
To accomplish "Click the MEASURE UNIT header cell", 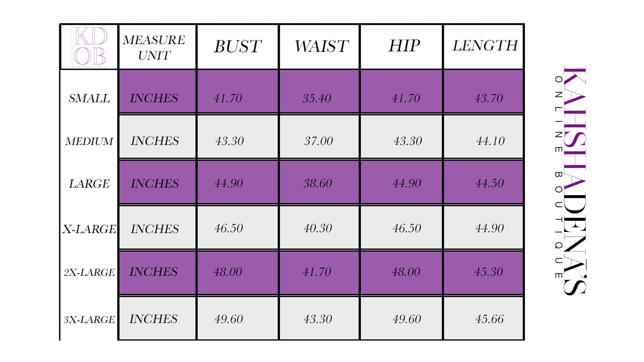I will (x=154, y=47).
